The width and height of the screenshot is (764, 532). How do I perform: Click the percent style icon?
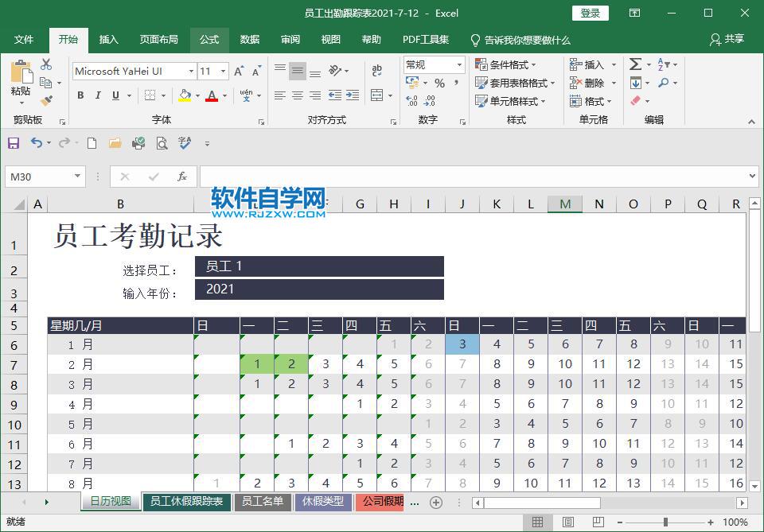pos(439,83)
